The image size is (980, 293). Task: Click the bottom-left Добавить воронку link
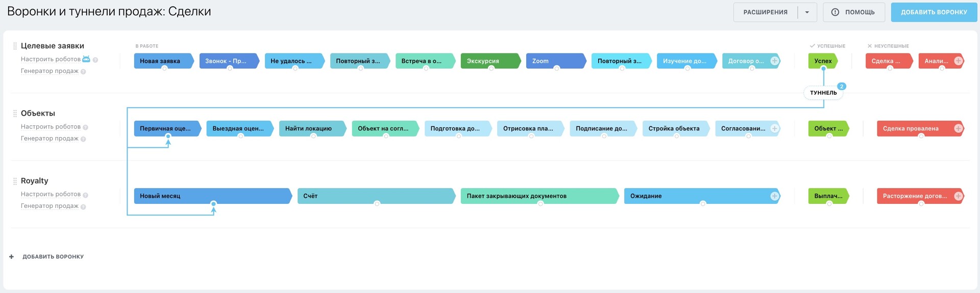(x=53, y=257)
